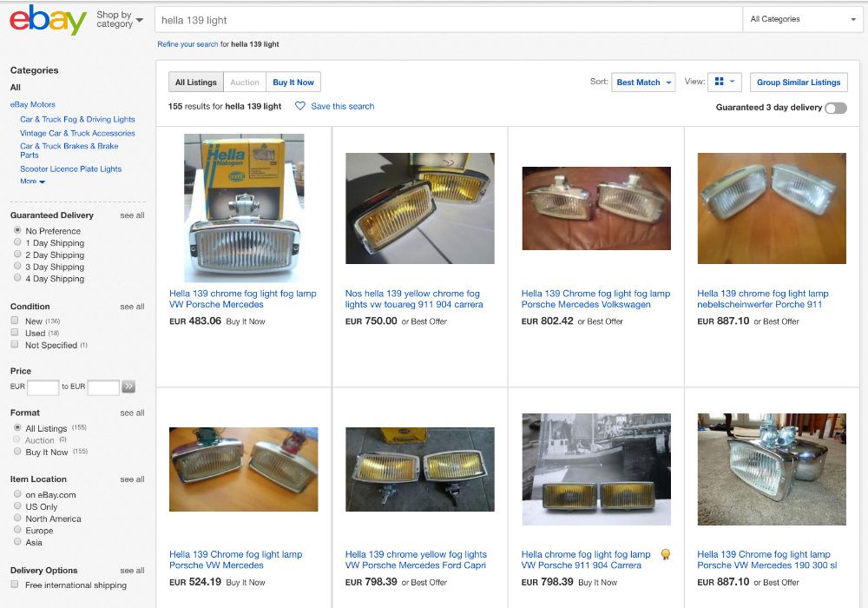The height and width of the screenshot is (608, 868).
Task: Check the Used condition checkbox
Action: (x=15, y=333)
